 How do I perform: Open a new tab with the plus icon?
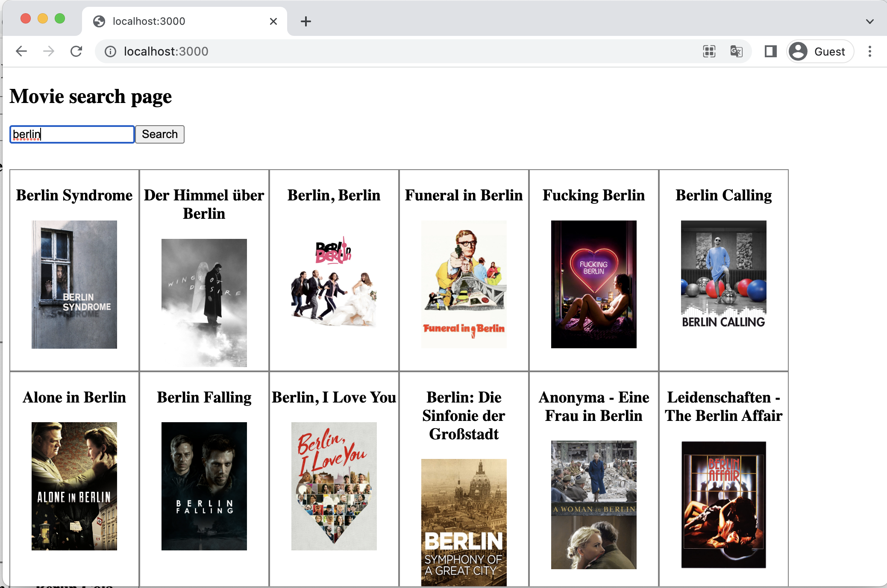coord(306,21)
